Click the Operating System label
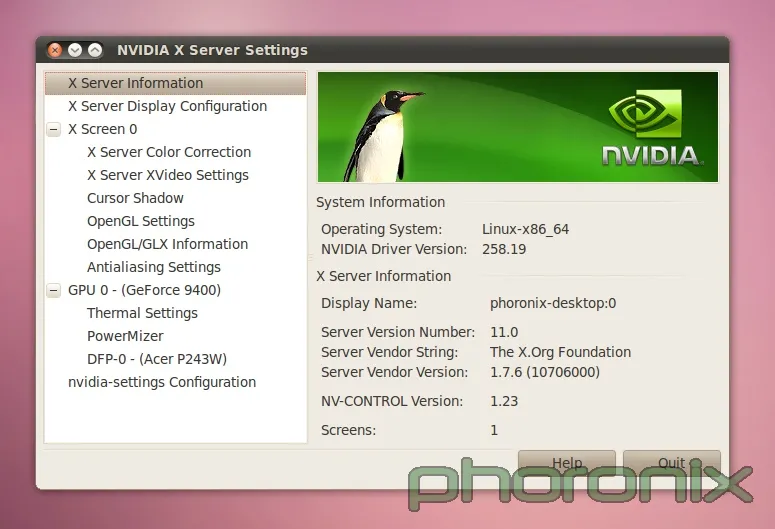Image resolution: width=775 pixels, height=529 pixels. tap(382, 229)
